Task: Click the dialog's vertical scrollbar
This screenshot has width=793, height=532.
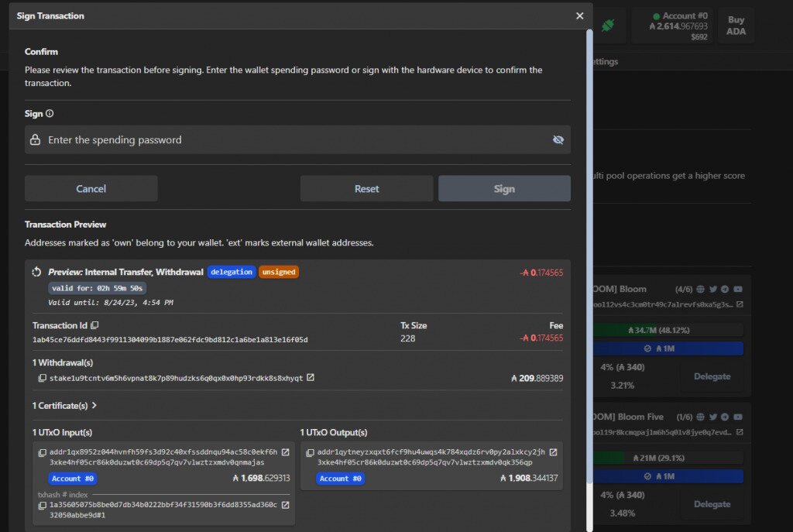Action: (589, 232)
